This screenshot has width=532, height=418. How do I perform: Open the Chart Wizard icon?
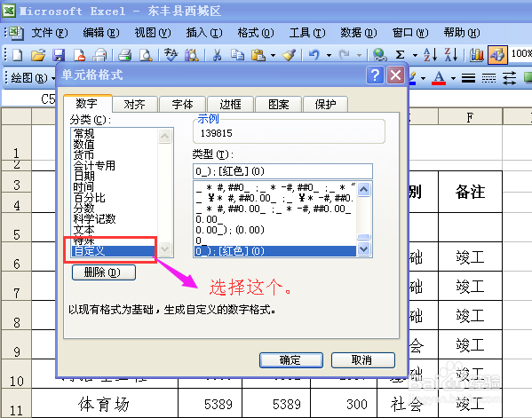[477, 55]
